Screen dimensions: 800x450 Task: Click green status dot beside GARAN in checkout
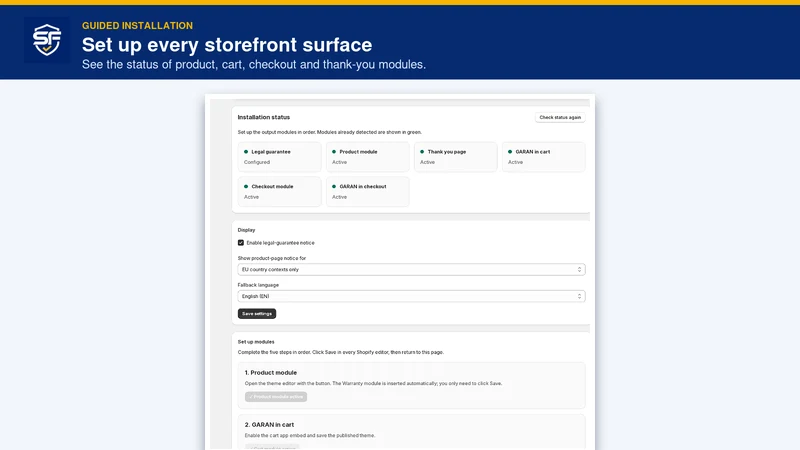334,186
